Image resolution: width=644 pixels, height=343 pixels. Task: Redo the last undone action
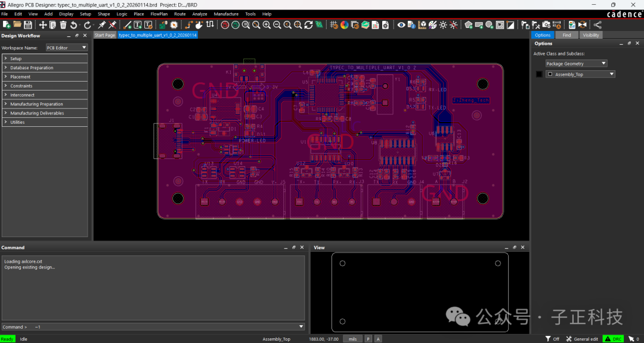point(86,24)
